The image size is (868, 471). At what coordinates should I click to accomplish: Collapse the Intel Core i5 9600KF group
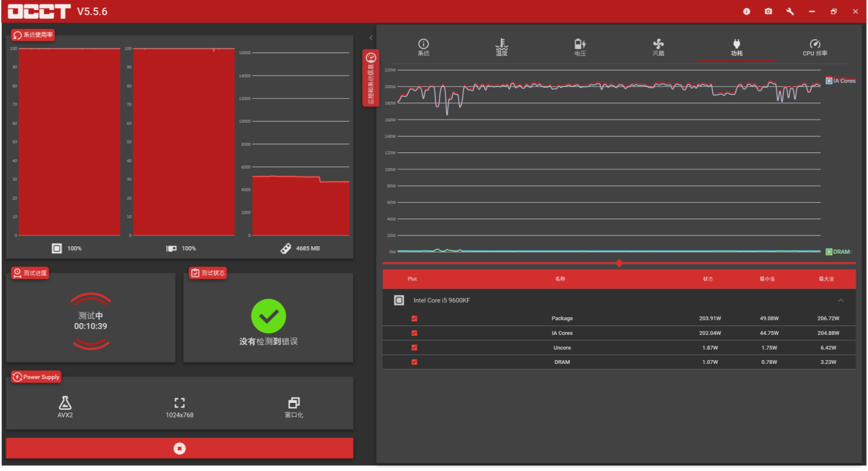841,300
